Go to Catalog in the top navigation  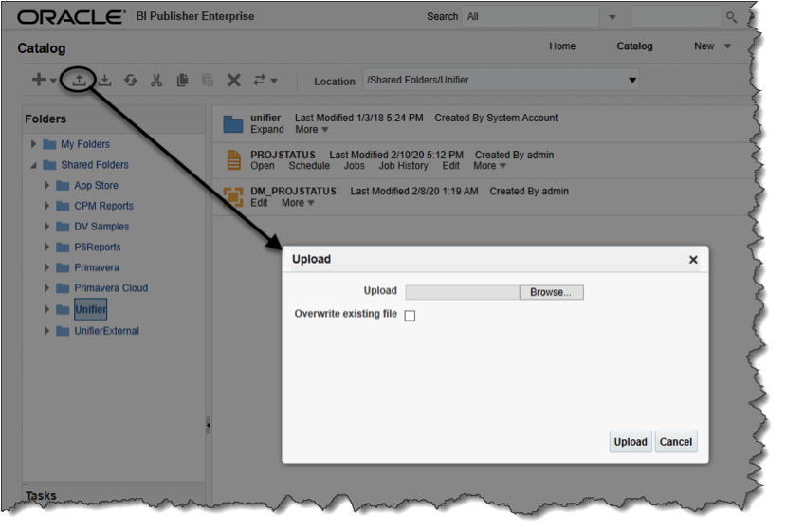click(x=634, y=46)
